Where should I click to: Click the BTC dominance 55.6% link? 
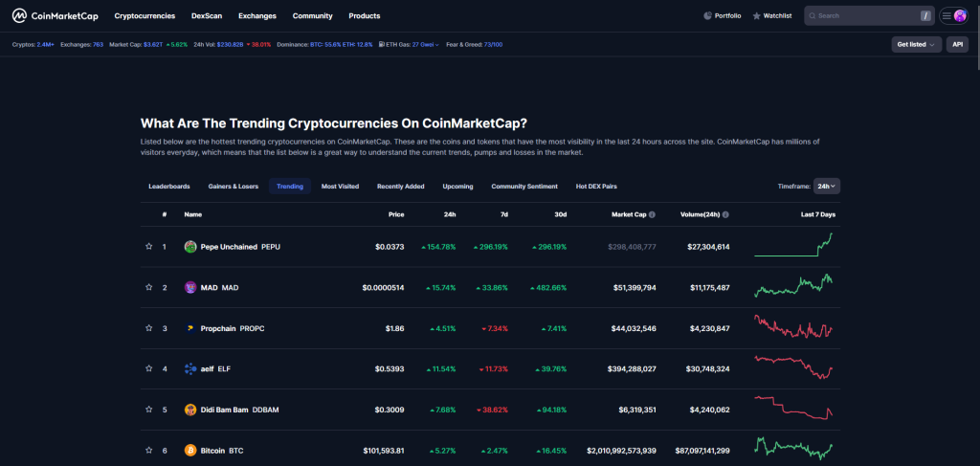click(x=325, y=44)
